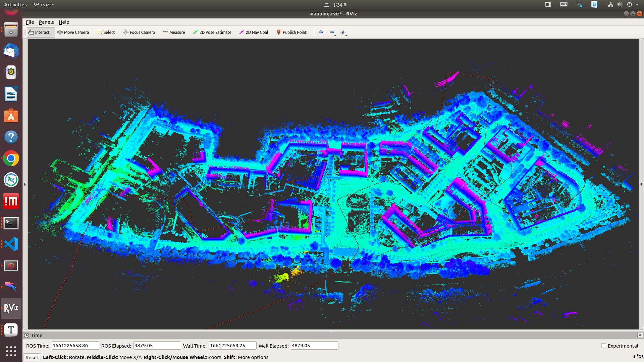The width and height of the screenshot is (644, 362).
Task: Select 2D Pose Estimate tool
Action: click(x=212, y=32)
